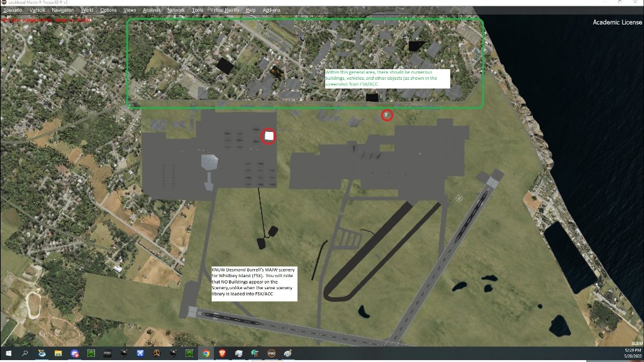This screenshot has height=362, width=644.
Task: Launch Brave browser from taskbar
Action: pos(222,353)
